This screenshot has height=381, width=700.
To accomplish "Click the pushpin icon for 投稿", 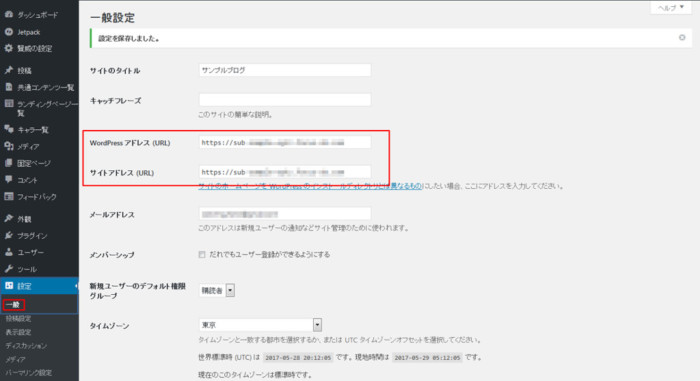I will [x=8, y=70].
